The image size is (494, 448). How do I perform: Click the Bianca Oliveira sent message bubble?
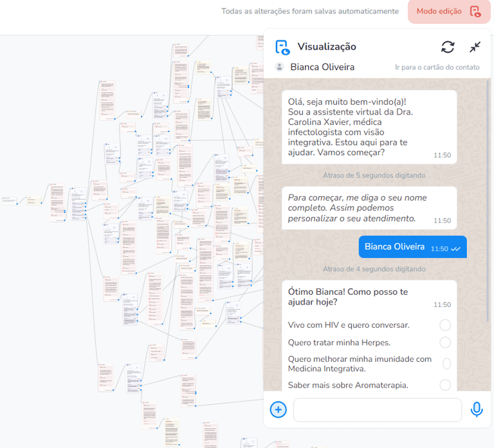(x=413, y=247)
